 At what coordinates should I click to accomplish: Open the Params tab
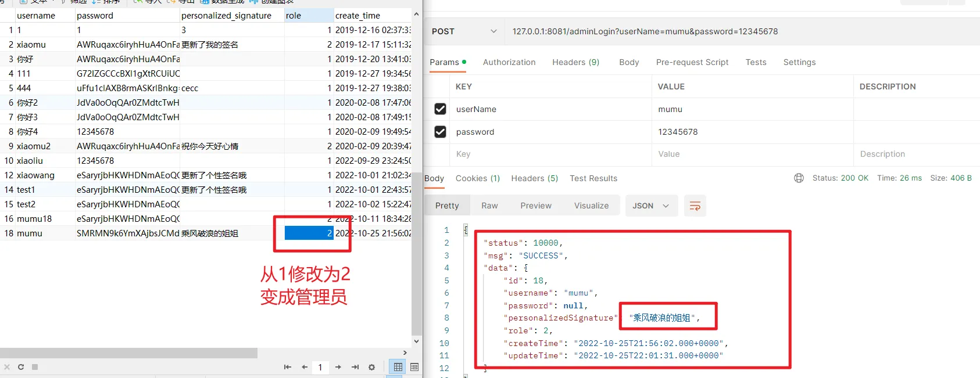(448, 62)
